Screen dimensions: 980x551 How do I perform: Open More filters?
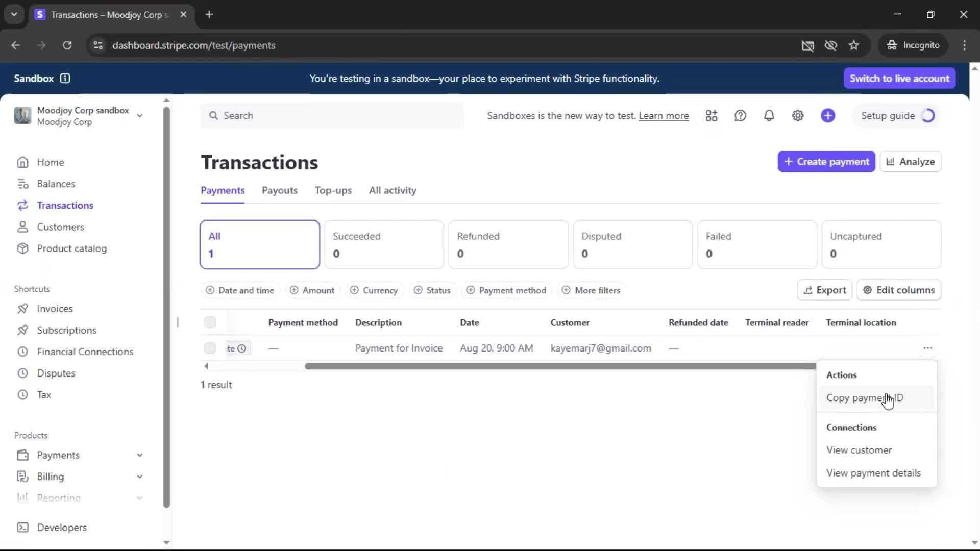tap(591, 290)
